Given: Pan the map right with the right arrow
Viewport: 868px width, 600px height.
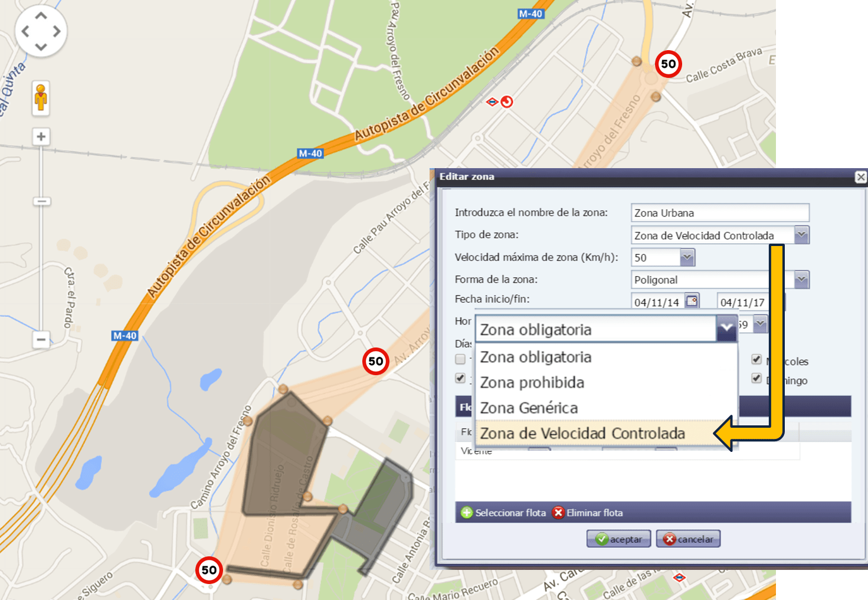Looking at the screenshot, I should tap(57, 31).
